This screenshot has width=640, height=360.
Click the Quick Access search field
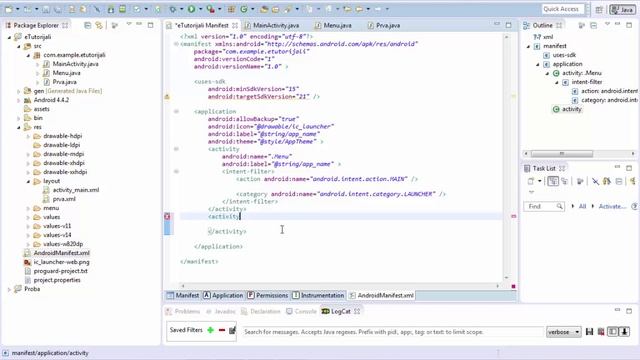(x=563, y=9)
